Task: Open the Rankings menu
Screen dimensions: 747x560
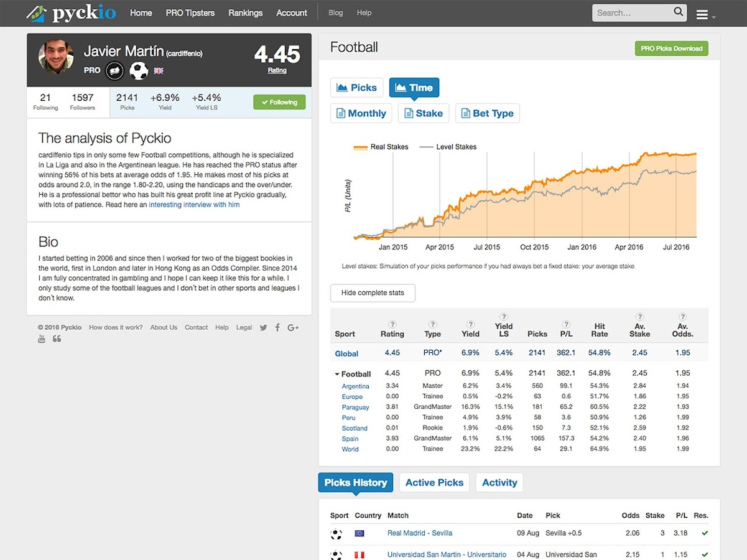Action: pyautogui.click(x=246, y=12)
